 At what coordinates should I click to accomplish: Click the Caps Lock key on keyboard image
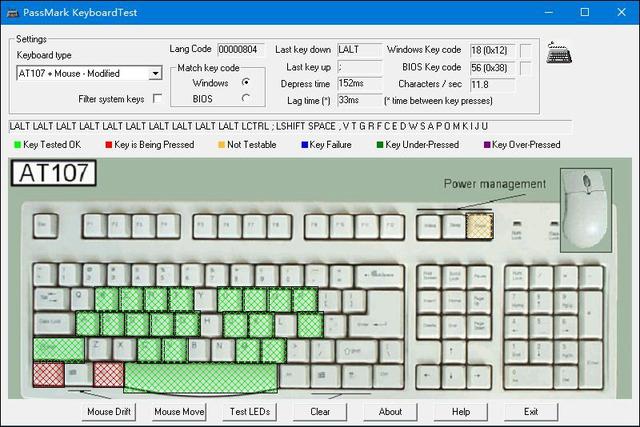click(52, 323)
